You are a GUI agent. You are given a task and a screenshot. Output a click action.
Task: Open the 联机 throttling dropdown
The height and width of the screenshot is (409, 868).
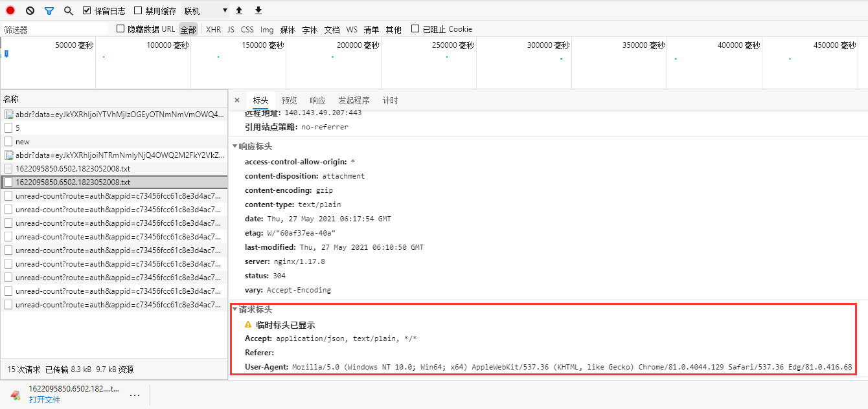(206, 11)
